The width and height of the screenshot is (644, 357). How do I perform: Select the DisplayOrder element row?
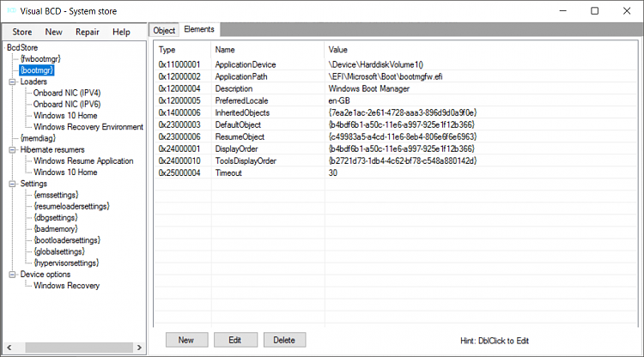click(397, 149)
